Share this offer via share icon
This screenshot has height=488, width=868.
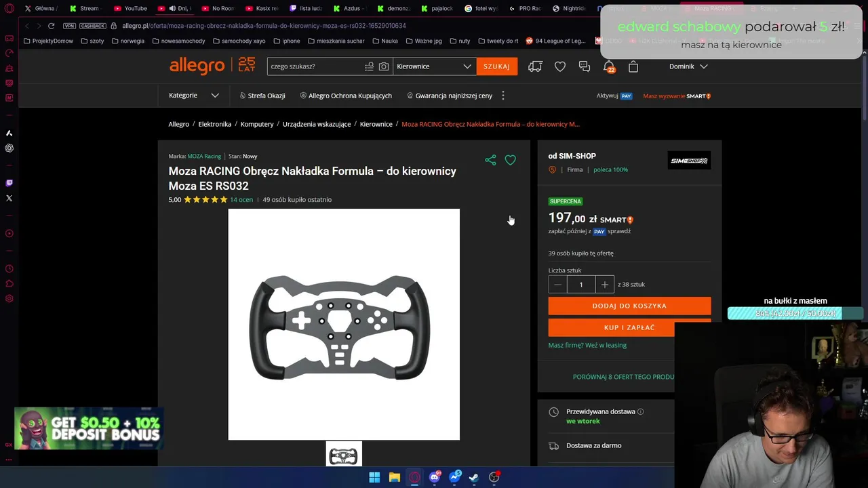490,160
